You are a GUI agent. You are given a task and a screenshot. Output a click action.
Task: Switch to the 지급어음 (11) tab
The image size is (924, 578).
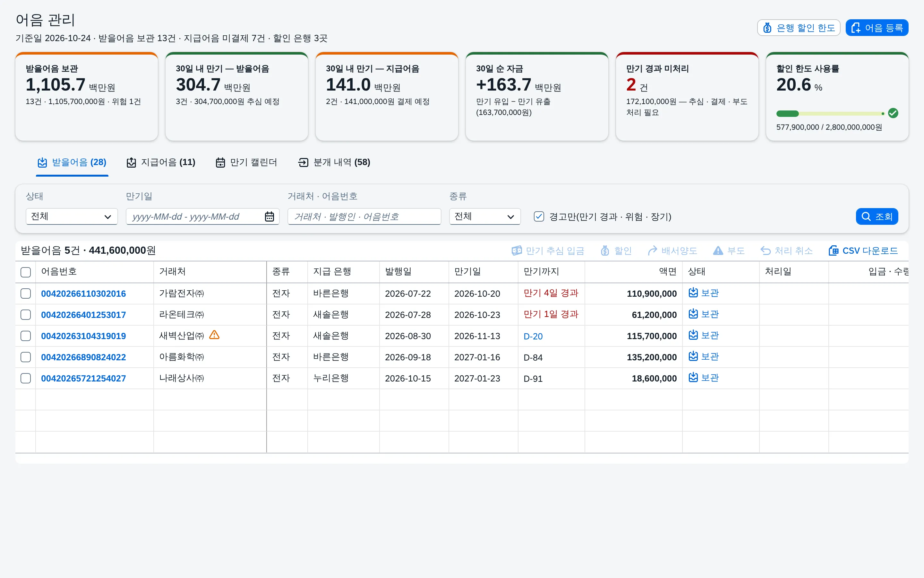(161, 162)
